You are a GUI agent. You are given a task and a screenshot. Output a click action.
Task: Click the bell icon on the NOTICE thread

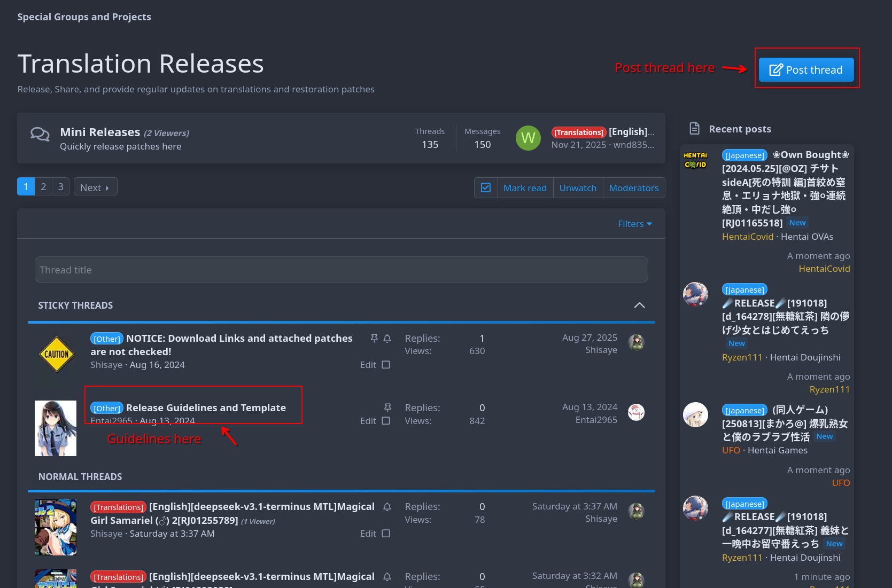pos(387,338)
